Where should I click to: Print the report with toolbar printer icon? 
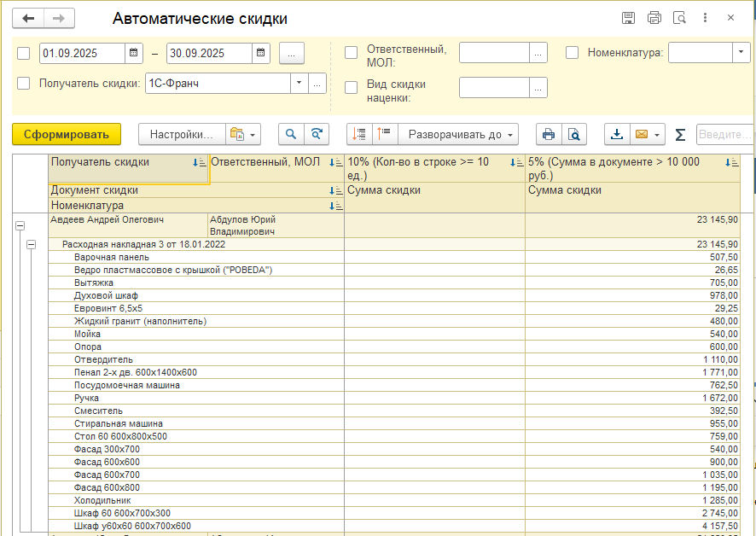549,135
